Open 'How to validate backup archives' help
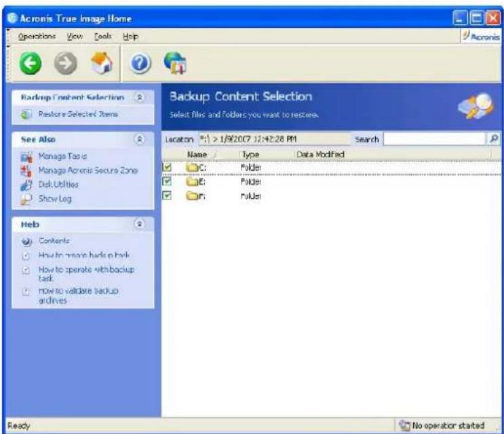The width and height of the screenshot is (504, 434). [79, 296]
